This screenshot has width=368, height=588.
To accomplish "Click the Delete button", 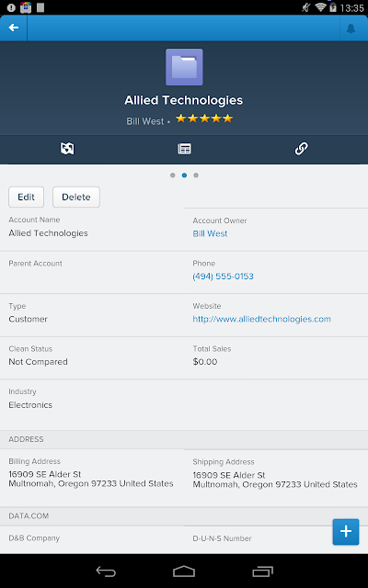I will 76,197.
